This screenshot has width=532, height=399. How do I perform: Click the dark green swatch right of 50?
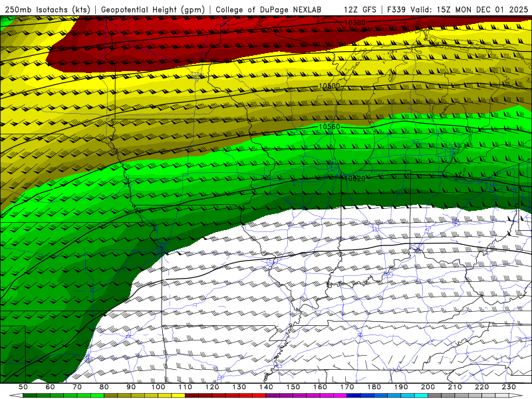pos(29,396)
